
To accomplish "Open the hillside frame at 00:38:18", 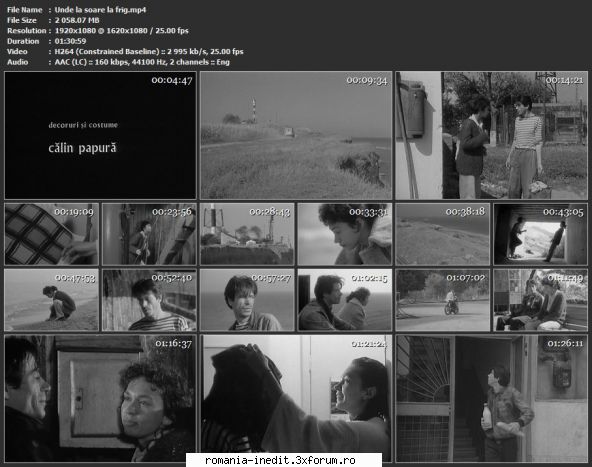I will point(442,234).
